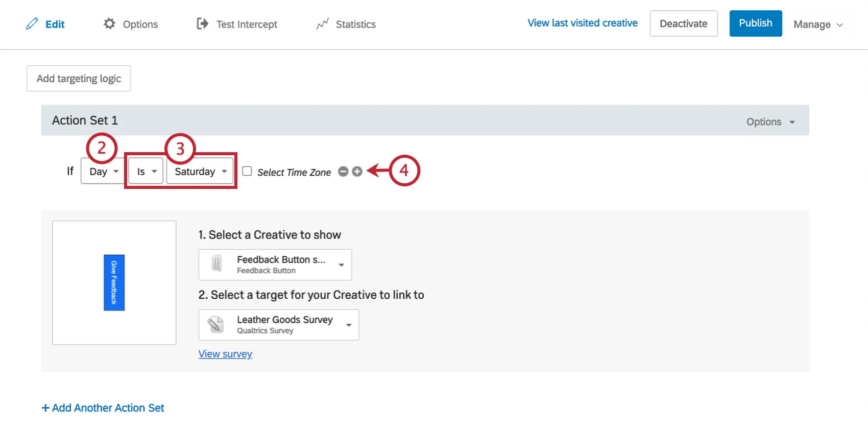Screen dimensions: 868x434
Task: Expand the Action Set 1 Options menu
Action: [770, 122]
